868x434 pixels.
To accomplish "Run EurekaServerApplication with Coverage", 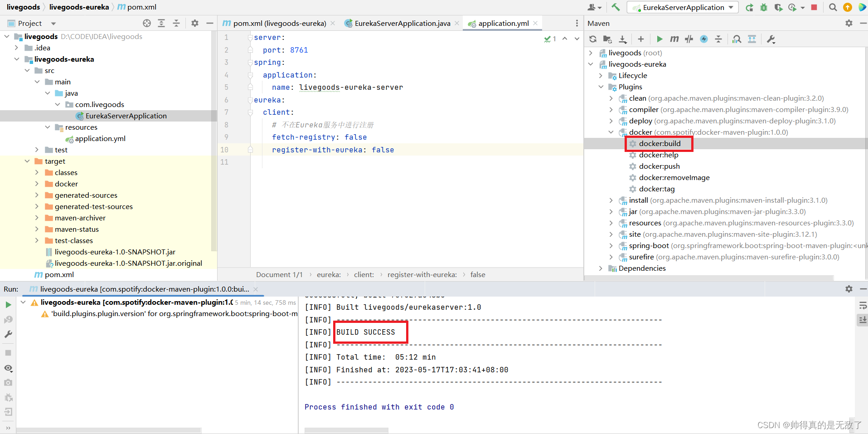I will 778,7.
